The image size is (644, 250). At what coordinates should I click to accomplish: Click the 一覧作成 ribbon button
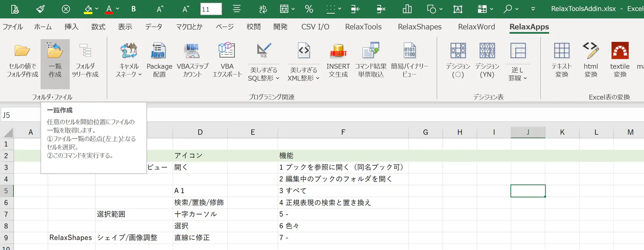tap(55, 64)
